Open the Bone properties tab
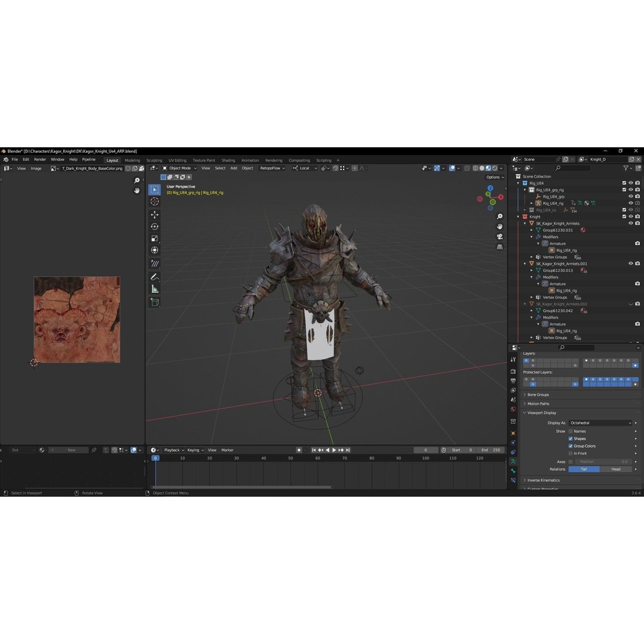The height and width of the screenshot is (644, 644). [513, 470]
